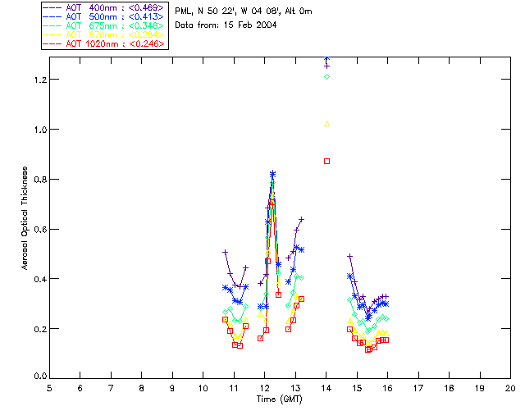Image resolution: width=525 pixels, height=420 pixels.
Task: Select the isolated green diamond marker at 14 GMT
Action: pyautogui.click(x=326, y=77)
